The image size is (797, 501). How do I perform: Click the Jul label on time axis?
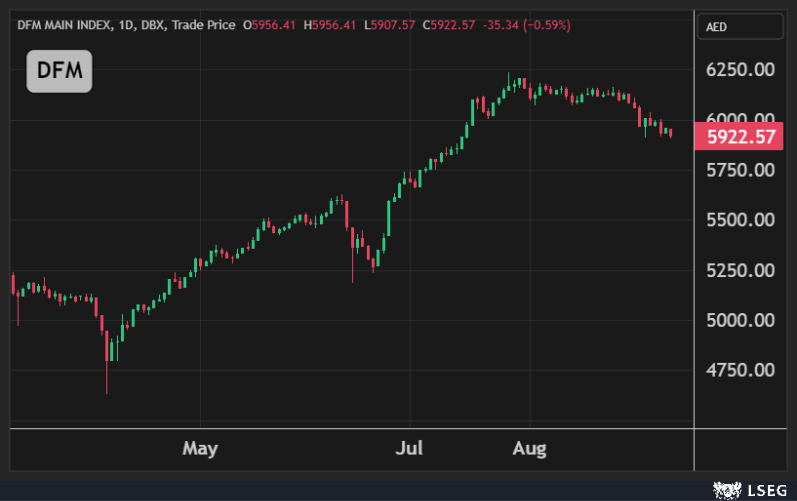coord(408,448)
